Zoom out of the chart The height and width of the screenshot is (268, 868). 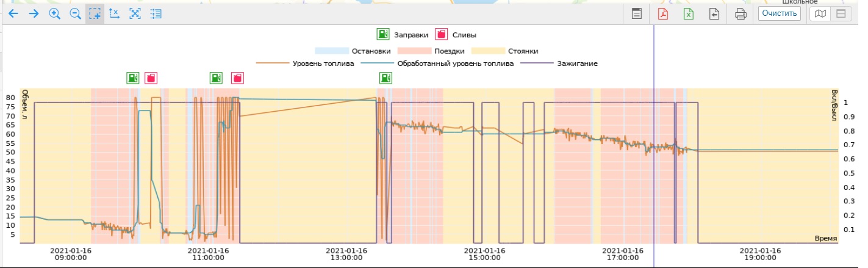76,13
